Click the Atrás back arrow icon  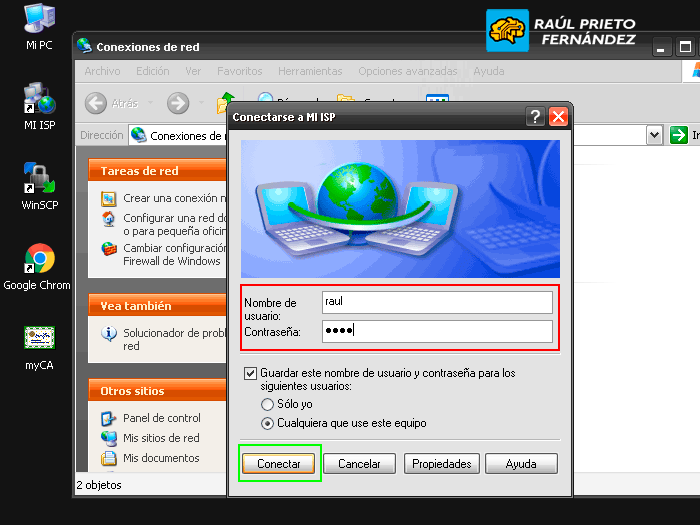96,103
